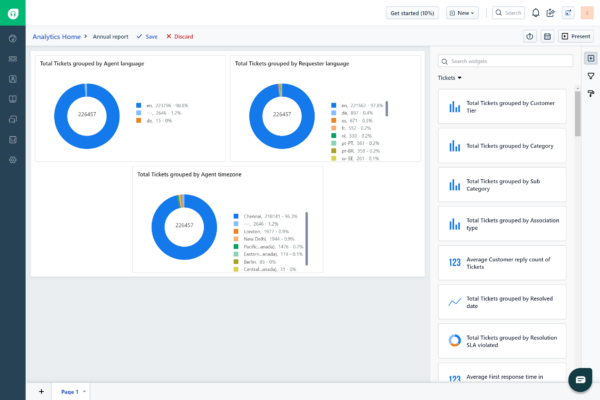Click the edit note icon beside bell
This screenshot has height=400, width=600.
tap(551, 13)
